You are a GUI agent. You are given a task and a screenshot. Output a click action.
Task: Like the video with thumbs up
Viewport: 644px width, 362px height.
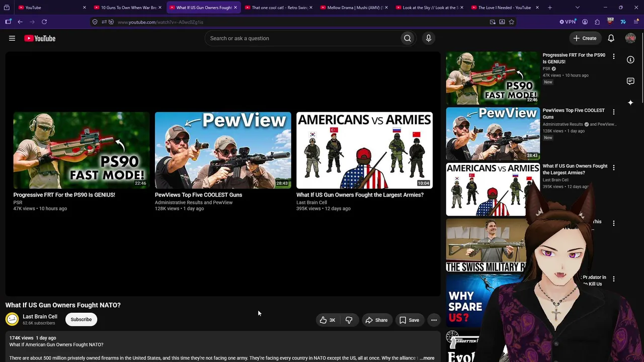tap(328, 320)
